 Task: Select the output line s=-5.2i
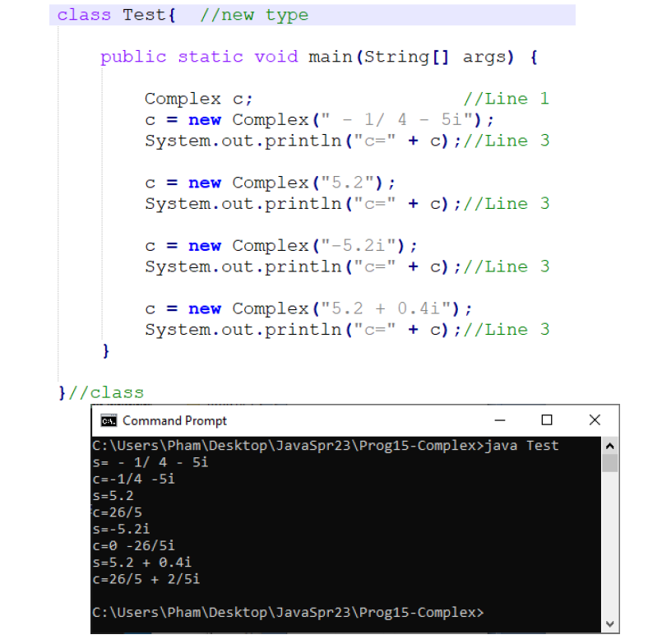[x=122, y=529]
